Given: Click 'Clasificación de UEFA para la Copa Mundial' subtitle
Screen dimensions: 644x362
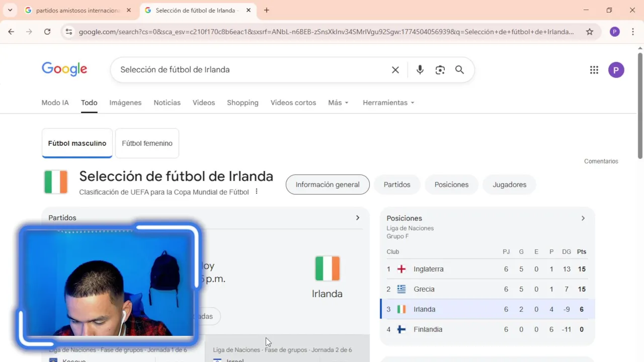Looking at the screenshot, I should click(x=164, y=192).
